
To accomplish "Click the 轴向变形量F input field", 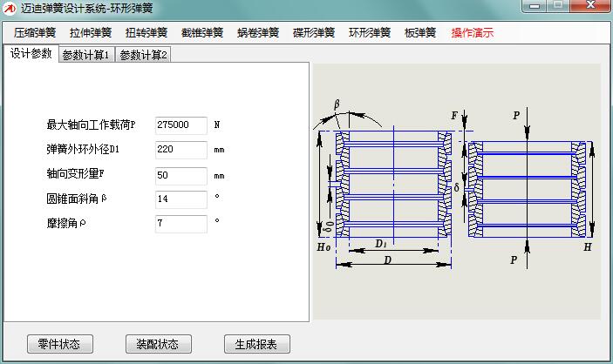I will coord(181,176).
